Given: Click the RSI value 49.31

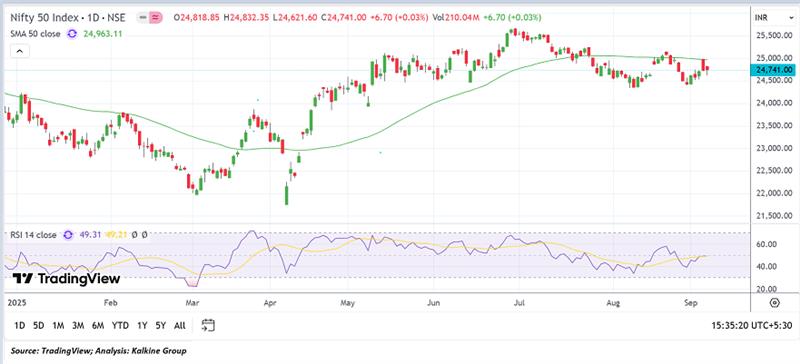Looking at the screenshot, I should coord(90,235).
